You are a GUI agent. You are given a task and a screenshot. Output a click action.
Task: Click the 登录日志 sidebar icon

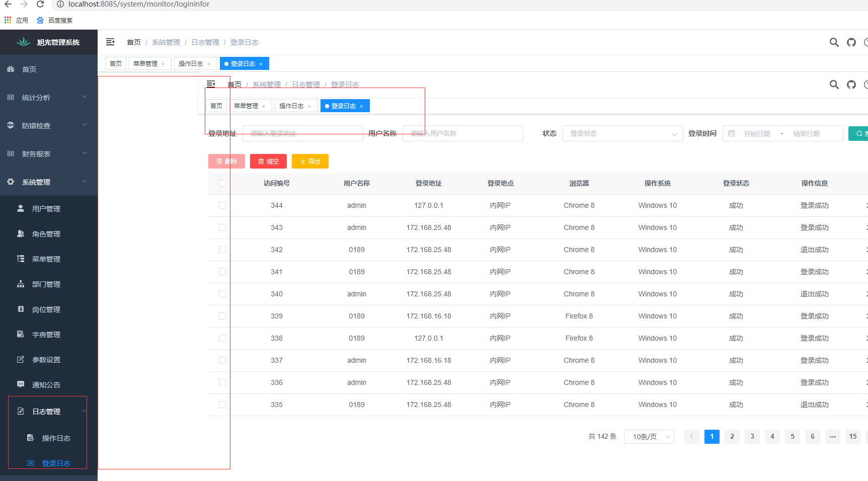pyautogui.click(x=31, y=463)
